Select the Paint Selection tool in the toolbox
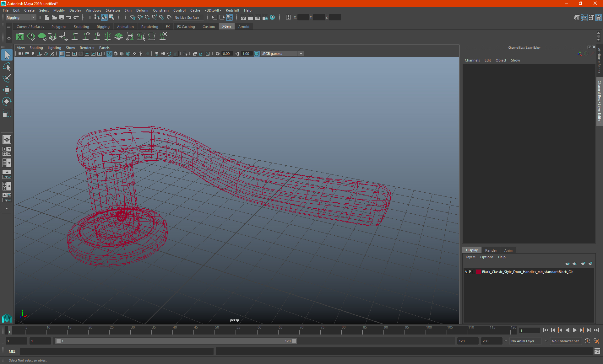This screenshot has width=603, height=364. click(7, 78)
